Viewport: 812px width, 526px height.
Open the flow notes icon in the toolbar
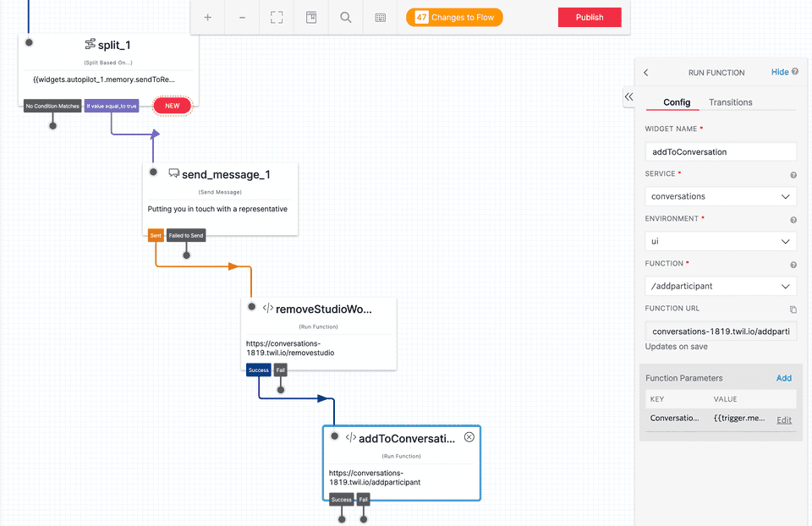click(x=310, y=17)
